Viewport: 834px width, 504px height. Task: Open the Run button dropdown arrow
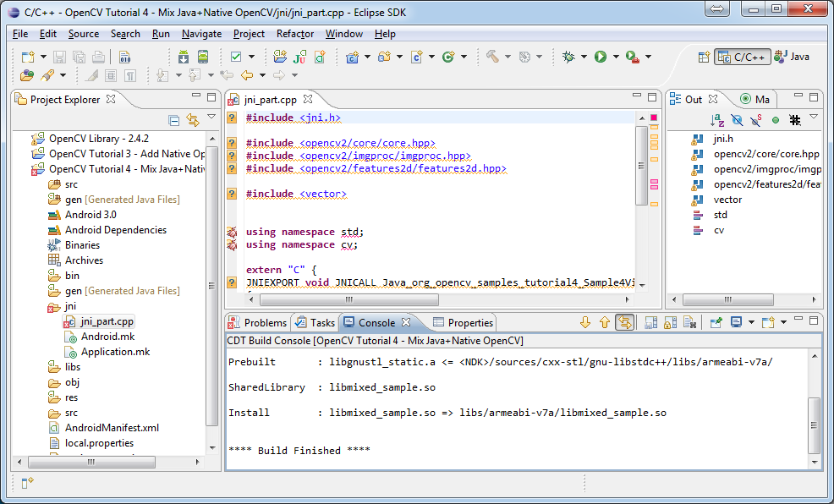pyautogui.click(x=615, y=57)
